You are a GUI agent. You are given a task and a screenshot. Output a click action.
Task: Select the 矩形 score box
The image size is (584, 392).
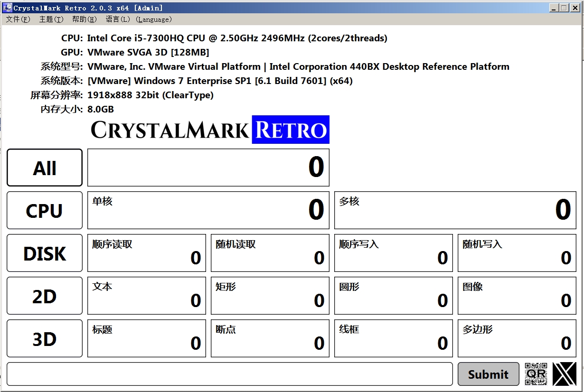click(x=270, y=296)
